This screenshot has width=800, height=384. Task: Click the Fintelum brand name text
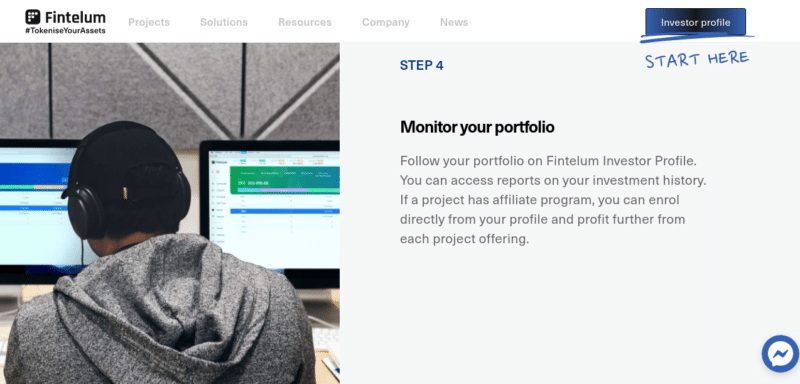[75, 17]
